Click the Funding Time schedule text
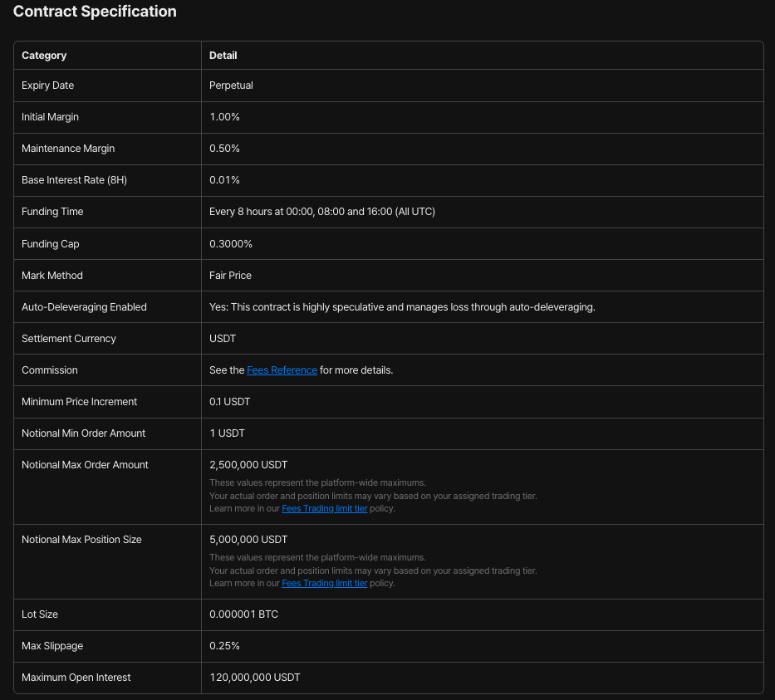The width and height of the screenshot is (775, 700). 322,212
